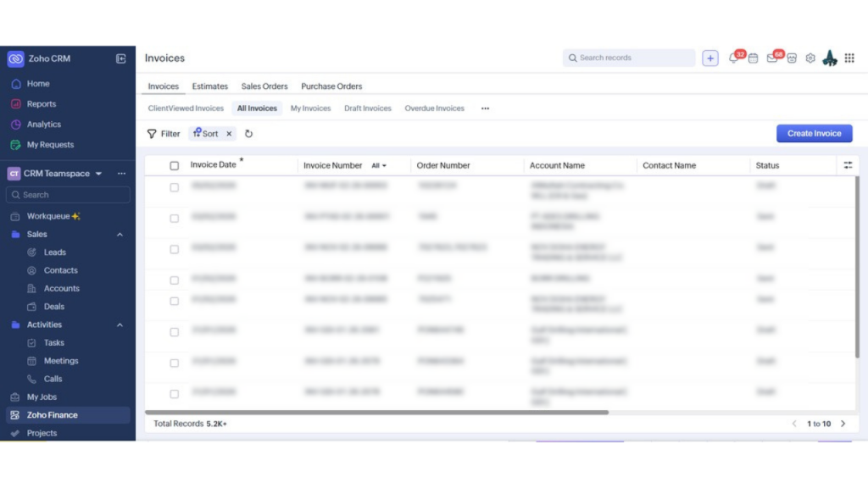Viewport: 868px width, 488px height.
Task: Open the Invoice Number 'All' filter dropdown
Action: click(379, 166)
